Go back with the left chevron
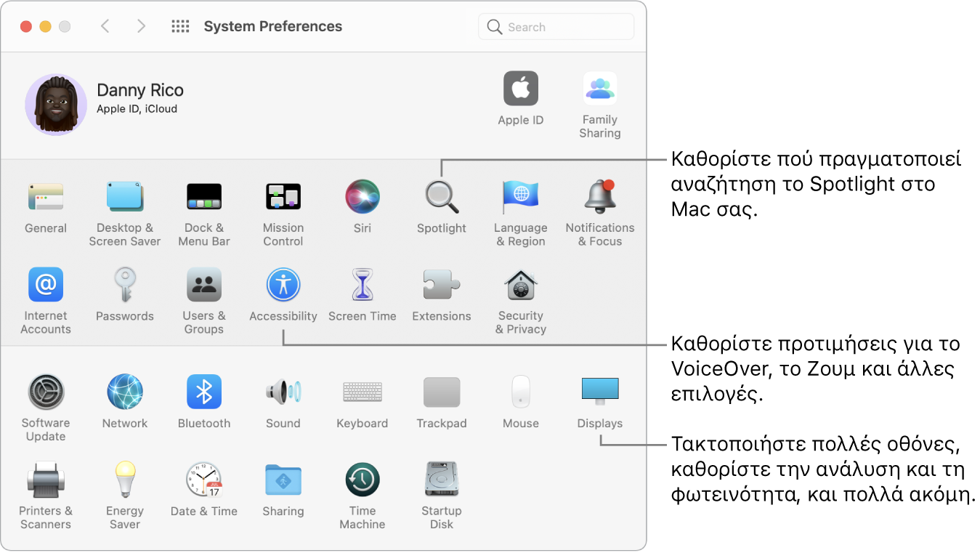Viewport: 980px width, 553px height. point(105,27)
